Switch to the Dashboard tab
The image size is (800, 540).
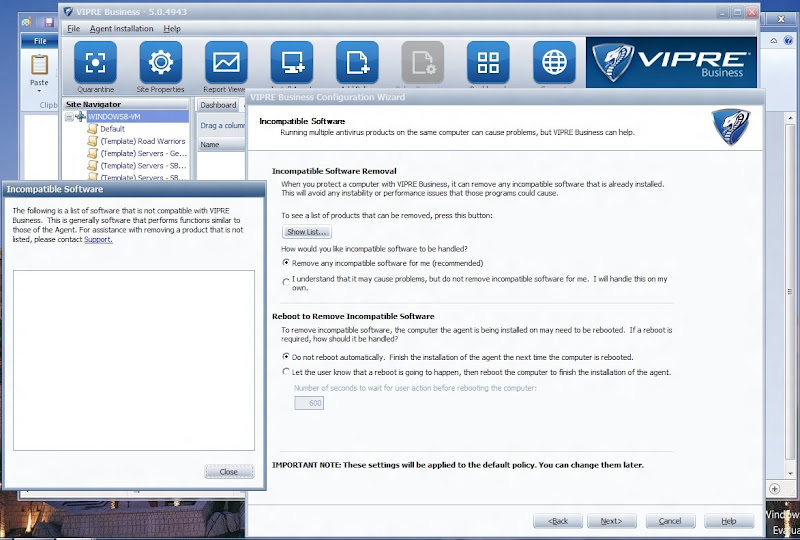(218, 105)
